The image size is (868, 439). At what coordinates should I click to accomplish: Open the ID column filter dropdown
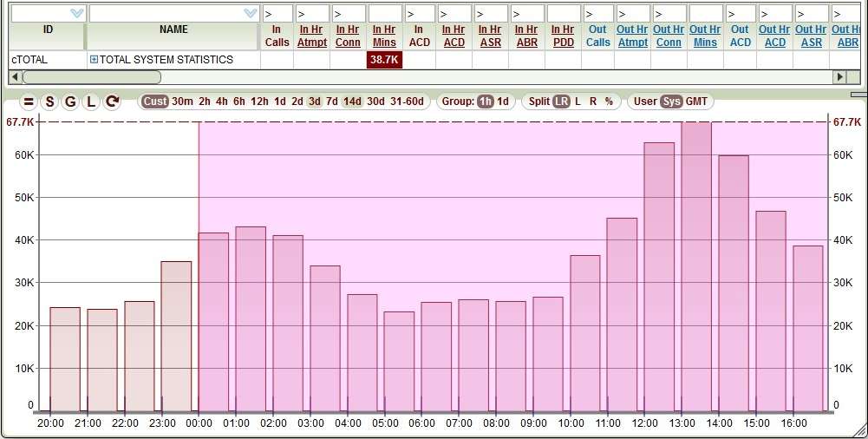[x=76, y=13]
